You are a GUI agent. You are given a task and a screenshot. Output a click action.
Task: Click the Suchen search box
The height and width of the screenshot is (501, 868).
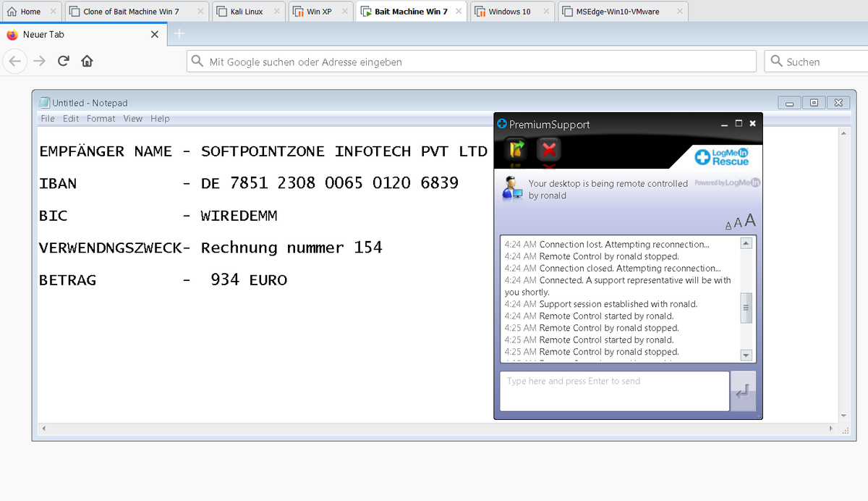tap(816, 62)
